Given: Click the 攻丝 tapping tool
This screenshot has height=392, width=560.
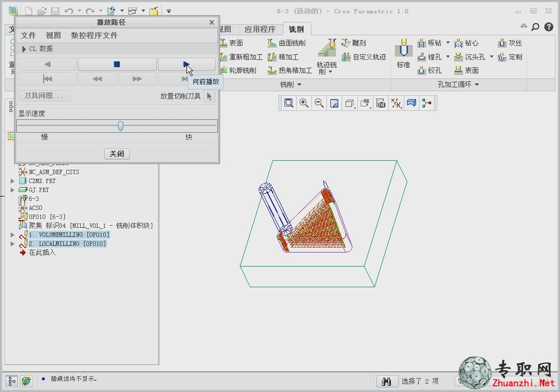Looking at the screenshot, I should (x=510, y=43).
